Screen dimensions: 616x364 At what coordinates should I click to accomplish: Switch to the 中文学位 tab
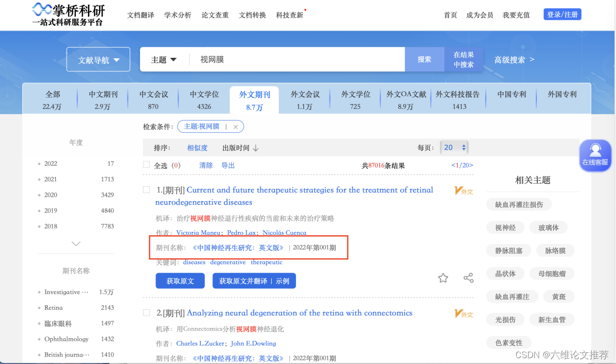point(204,100)
